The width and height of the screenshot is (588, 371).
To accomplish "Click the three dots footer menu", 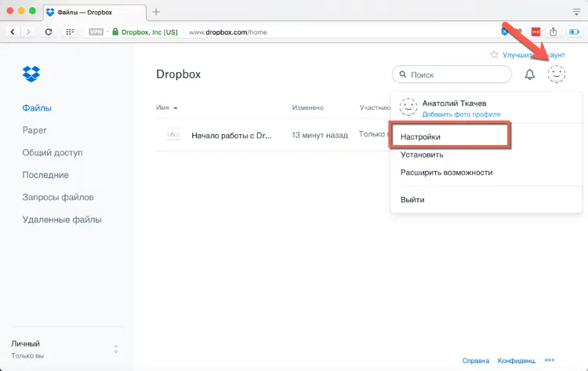I will click(550, 360).
